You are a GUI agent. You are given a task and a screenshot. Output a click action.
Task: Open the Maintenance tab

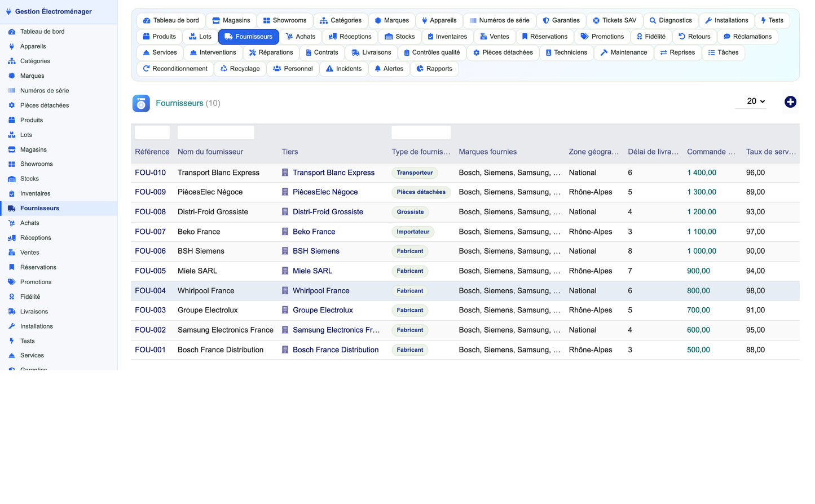pos(624,52)
